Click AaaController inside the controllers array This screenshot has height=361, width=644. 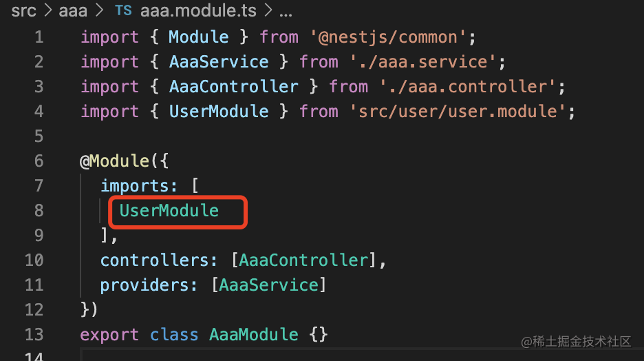(303, 260)
